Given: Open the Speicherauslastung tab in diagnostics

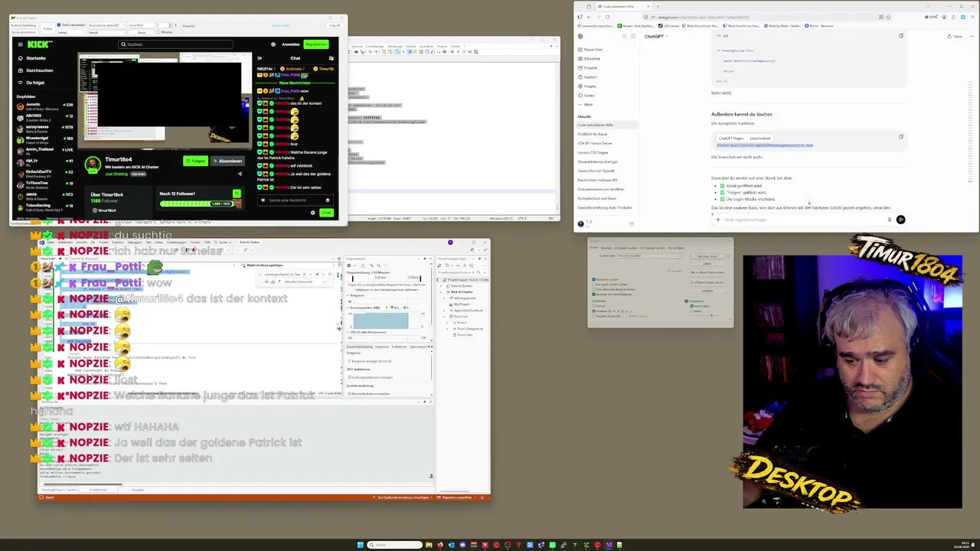Looking at the screenshot, I should point(420,347).
